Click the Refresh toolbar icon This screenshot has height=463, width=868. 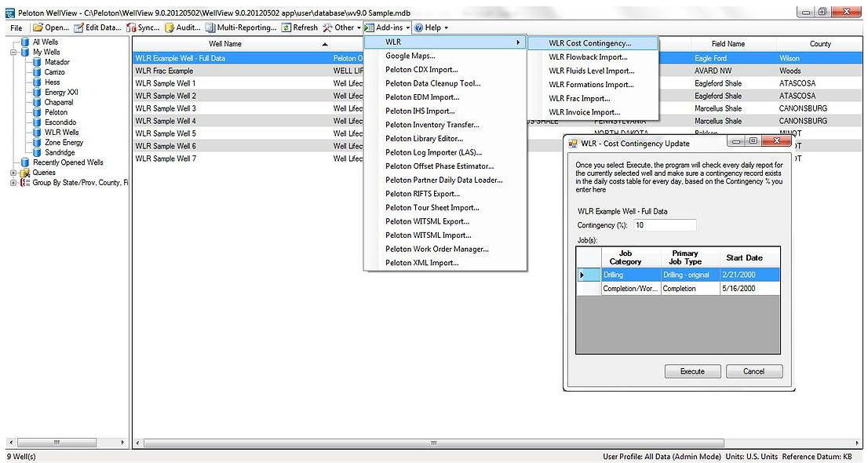286,27
